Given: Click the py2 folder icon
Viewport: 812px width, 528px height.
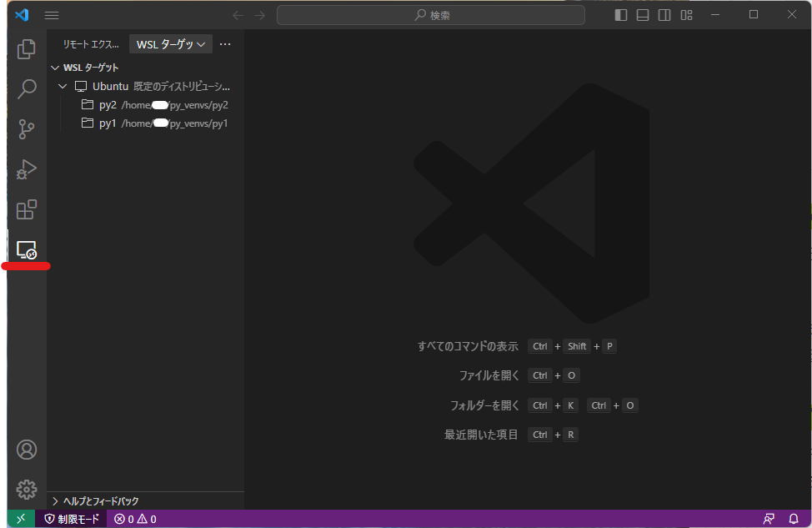Looking at the screenshot, I should [88, 104].
